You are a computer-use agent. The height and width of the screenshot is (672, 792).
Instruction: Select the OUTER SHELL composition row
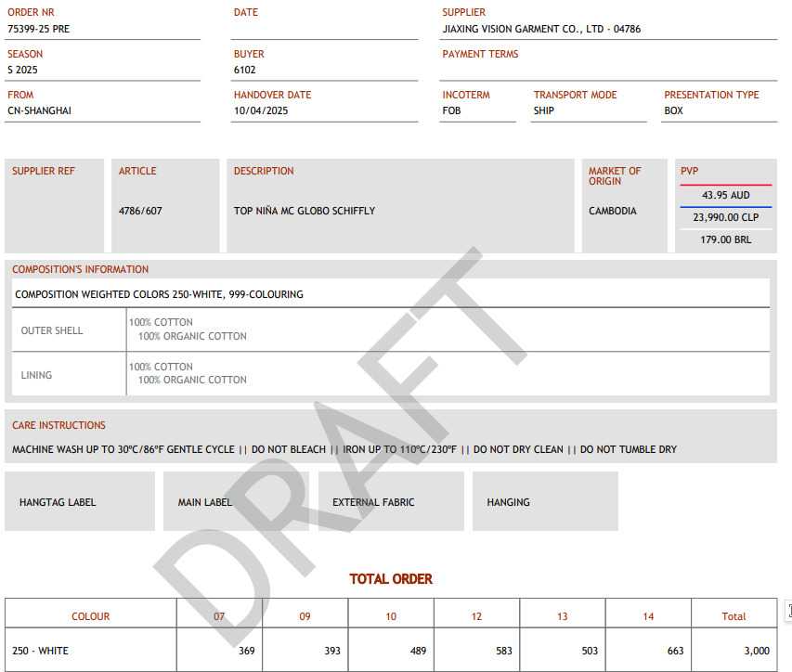(390, 330)
